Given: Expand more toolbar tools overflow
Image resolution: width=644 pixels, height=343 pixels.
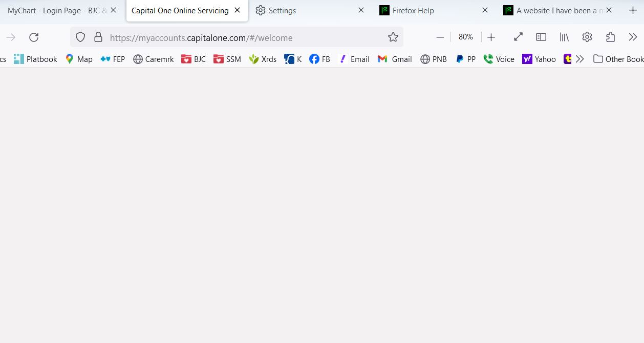Looking at the screenshot, I should click(x=633, y=37).
